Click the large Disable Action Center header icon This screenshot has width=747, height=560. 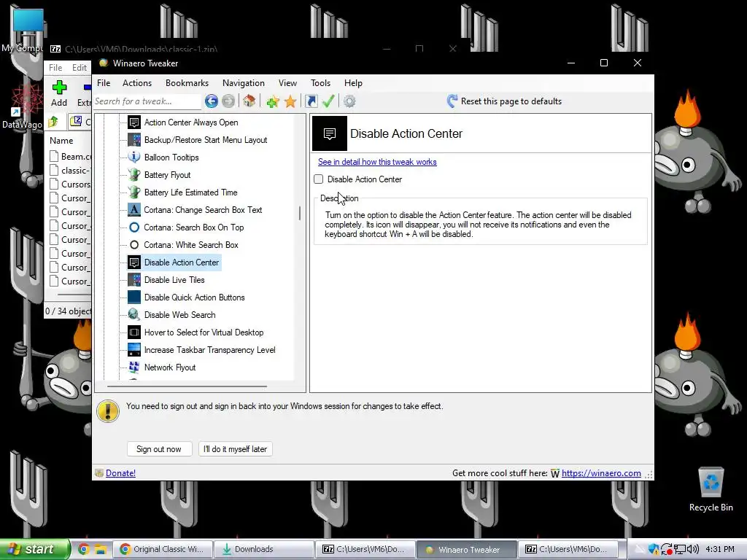(330, 133)
